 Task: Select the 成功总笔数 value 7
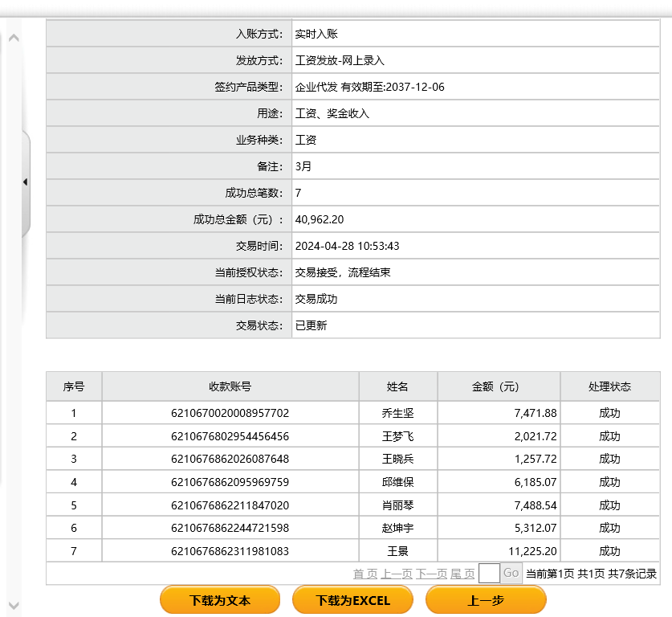coord(299,194)
